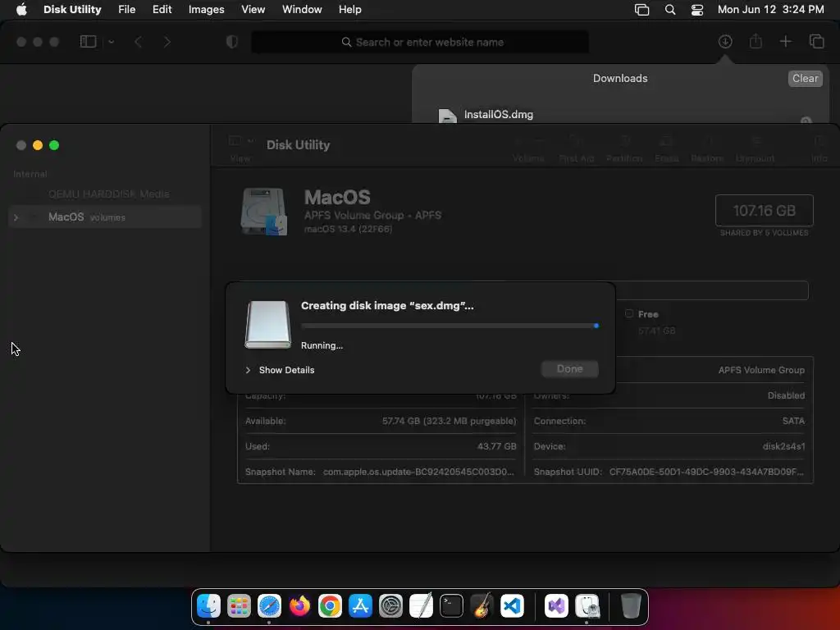Launch Visual Studio Code from Dock

coord(512,606)
